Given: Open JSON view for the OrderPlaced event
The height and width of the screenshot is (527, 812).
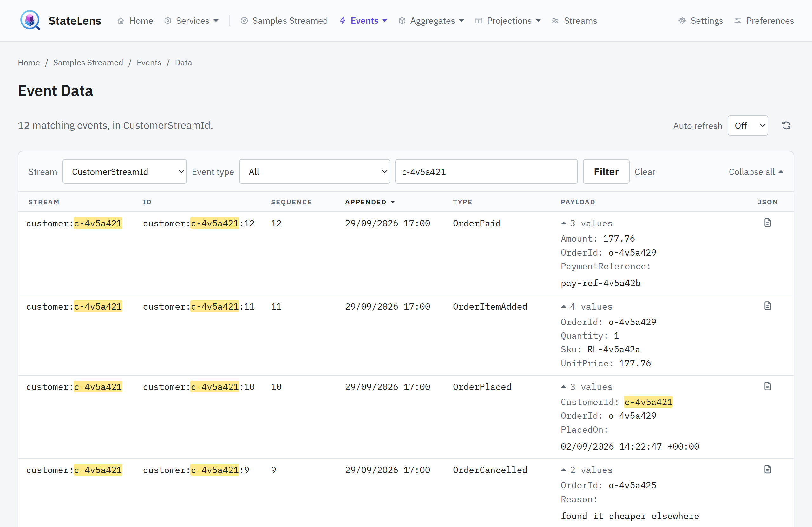Looking at the screenshot, I should coord(768,386).
